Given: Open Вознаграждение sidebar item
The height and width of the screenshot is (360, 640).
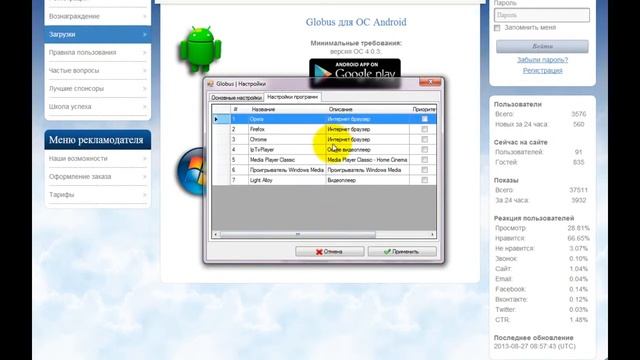Looking at the screenshot, I should (98, 16).
